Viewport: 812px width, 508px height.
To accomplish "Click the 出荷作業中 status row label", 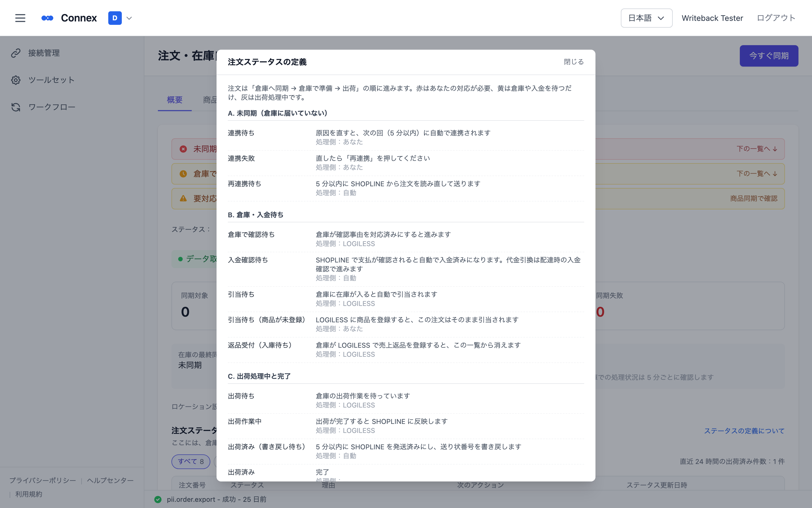I will pyautogui.click(x=244, y=421).
